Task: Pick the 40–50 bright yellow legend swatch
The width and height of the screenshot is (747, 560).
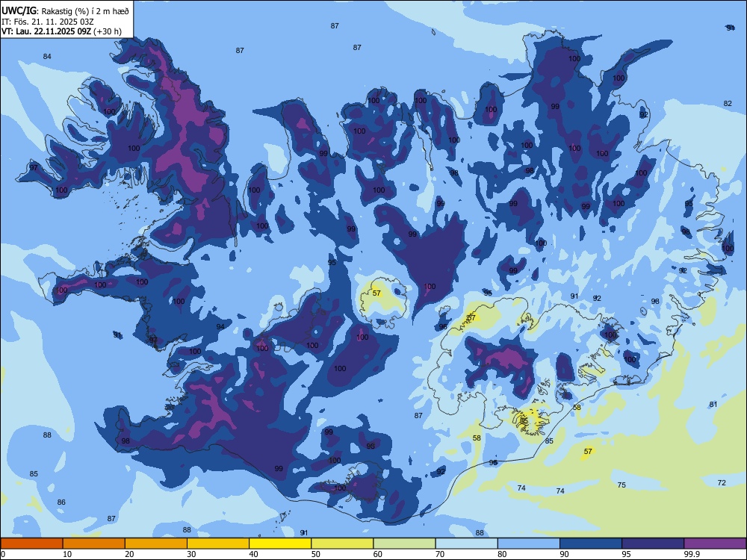Action: (280, 544)
